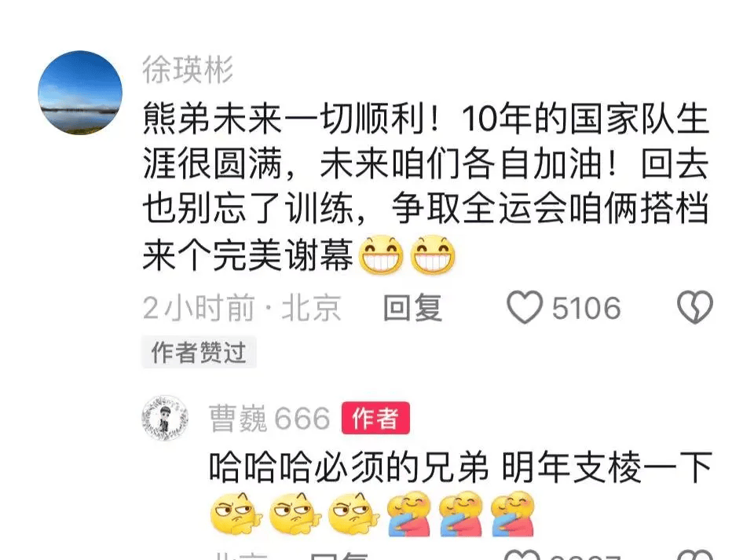Viewport: 754px width, 560px height.
Task: Open the username 徐瑛彬
Action: 188,70
